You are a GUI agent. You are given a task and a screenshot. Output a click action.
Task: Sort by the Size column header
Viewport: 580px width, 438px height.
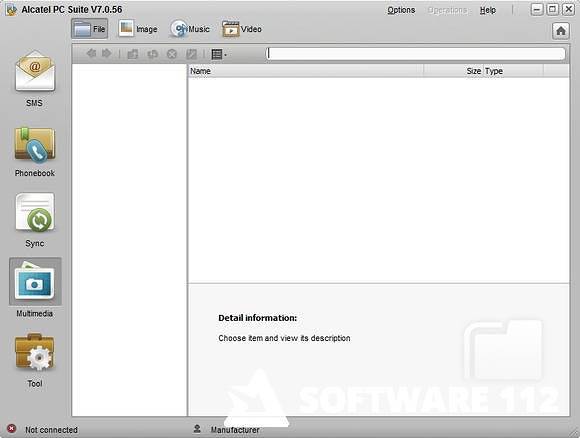coord(453,71)
